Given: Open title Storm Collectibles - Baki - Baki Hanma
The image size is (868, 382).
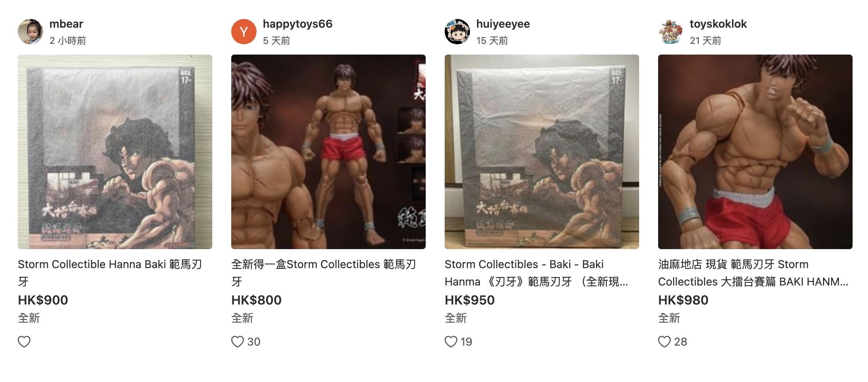Looking at the screenshot, I should (536, 273).
